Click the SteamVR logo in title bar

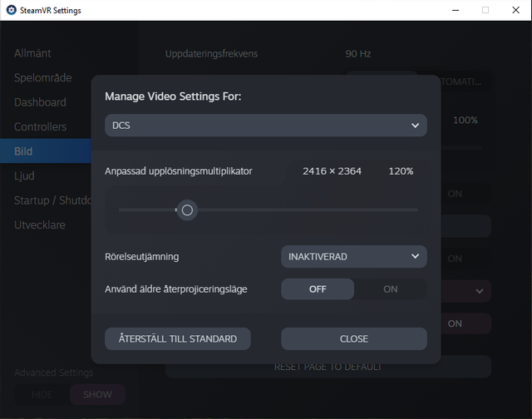point(11,10)
